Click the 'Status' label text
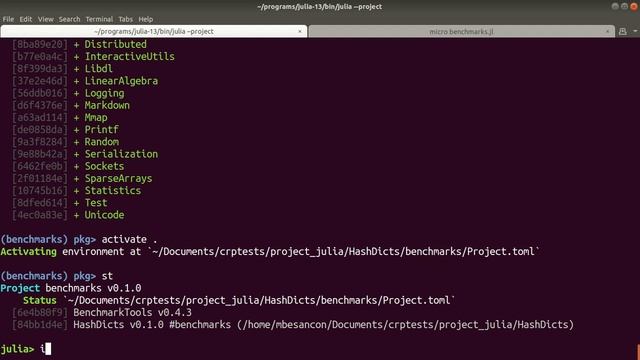640x360 pixels. [x=40, y=300]
